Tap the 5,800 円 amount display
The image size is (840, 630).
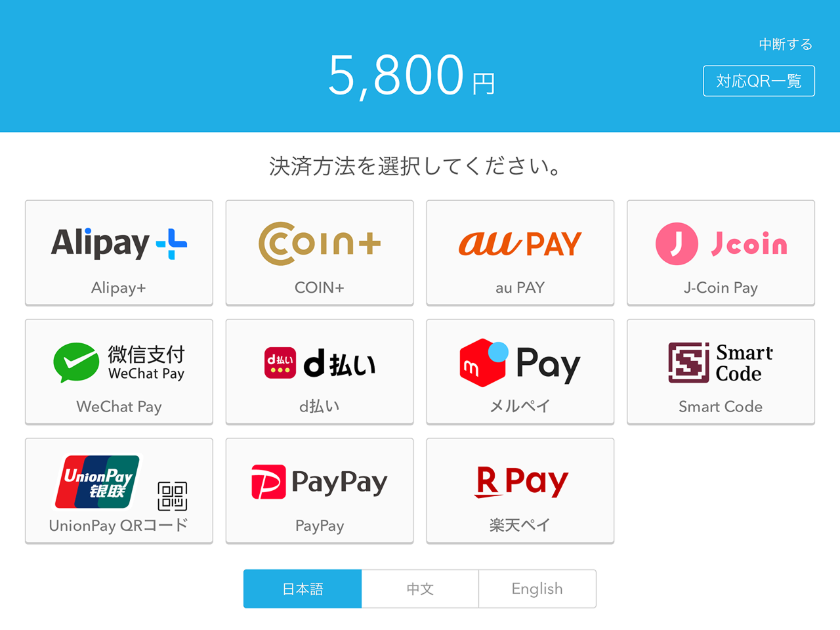pos(411,75)
